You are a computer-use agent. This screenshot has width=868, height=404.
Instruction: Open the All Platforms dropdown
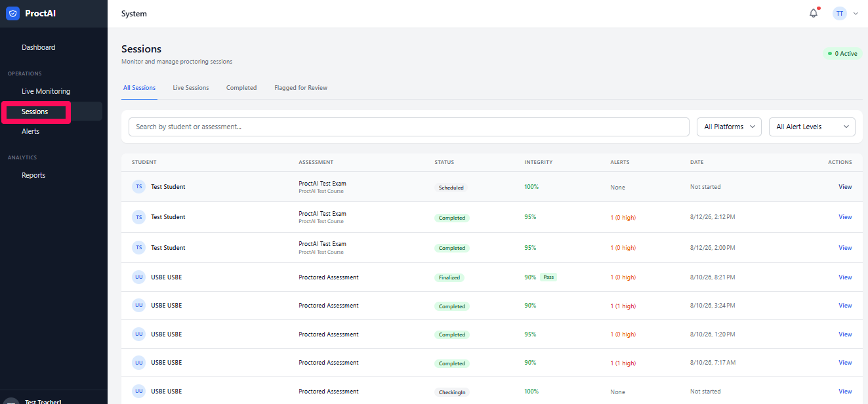click(x=729, y=127)
